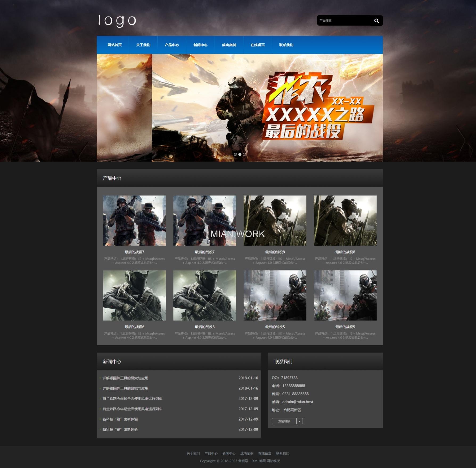Open last 最后的战役8 product thumbnail in top row

(345, 221)
